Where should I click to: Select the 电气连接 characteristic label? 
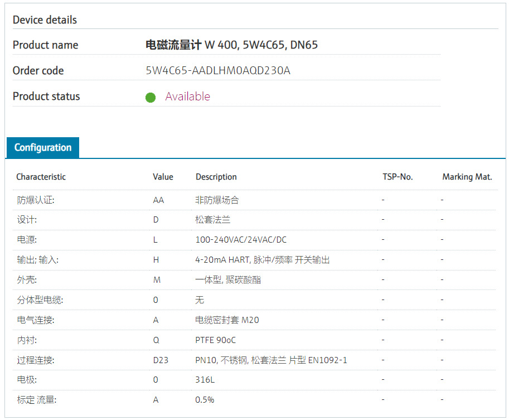(36, 320)
